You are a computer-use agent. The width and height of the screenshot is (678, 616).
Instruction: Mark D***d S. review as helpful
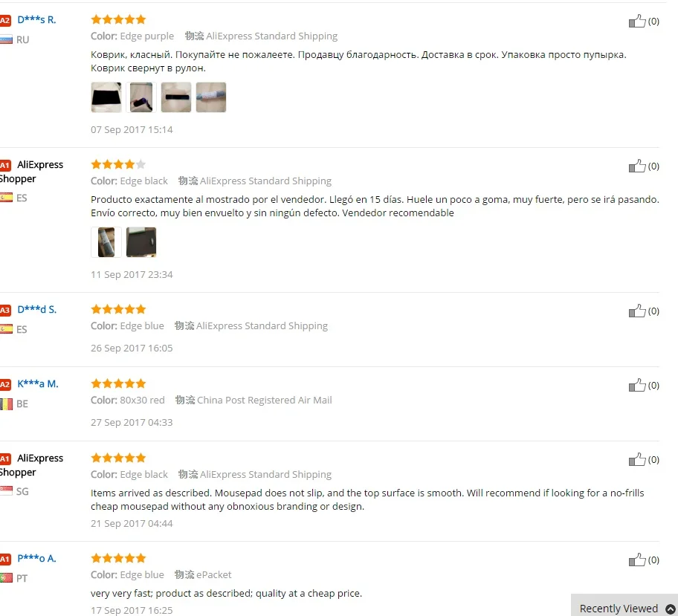(x=637, y=311)
